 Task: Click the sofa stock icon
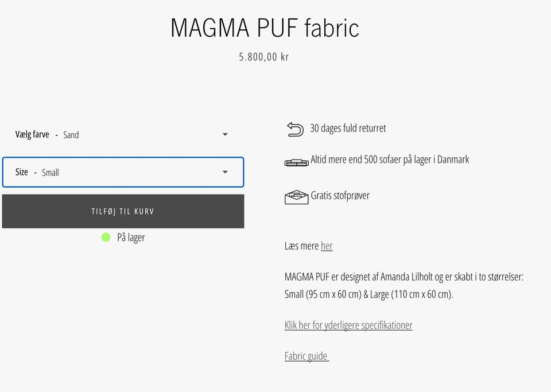click(x=296, y=162)
